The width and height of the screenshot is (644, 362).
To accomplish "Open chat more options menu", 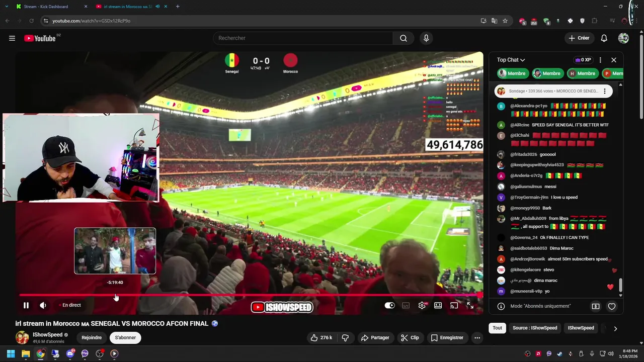I will [x=600, y=60].
